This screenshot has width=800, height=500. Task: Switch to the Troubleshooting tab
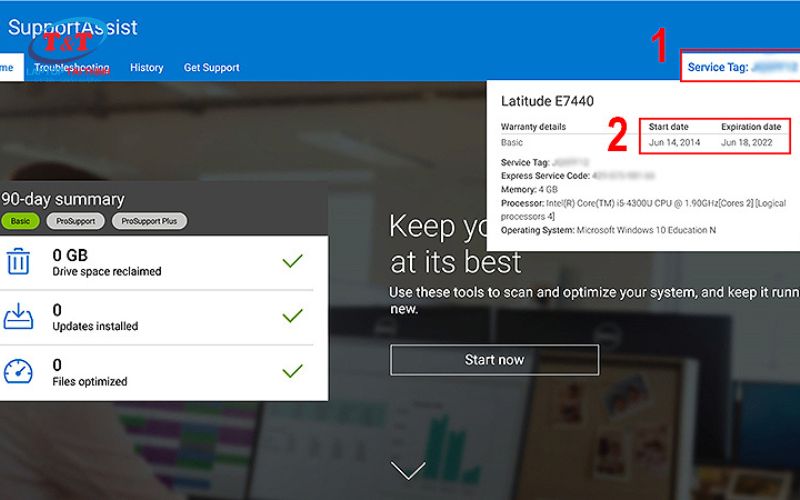(72, 67)
